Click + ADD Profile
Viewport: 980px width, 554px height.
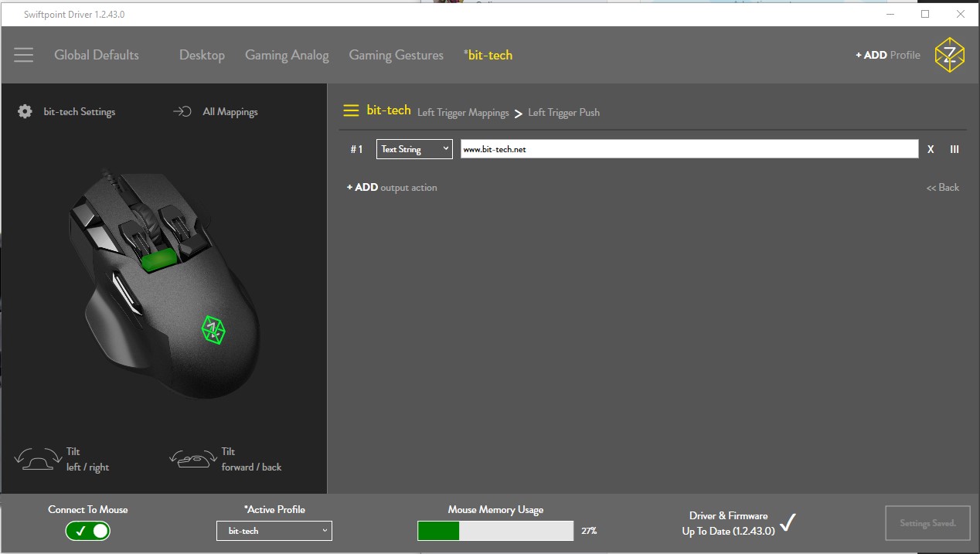(x=887, y=55)
